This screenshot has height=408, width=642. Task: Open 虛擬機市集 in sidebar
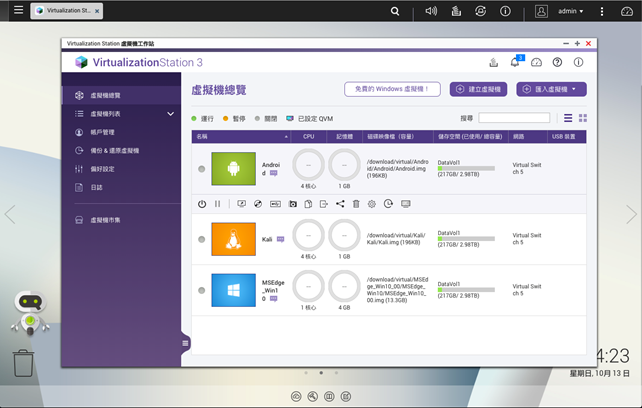[x=121, y=220]
